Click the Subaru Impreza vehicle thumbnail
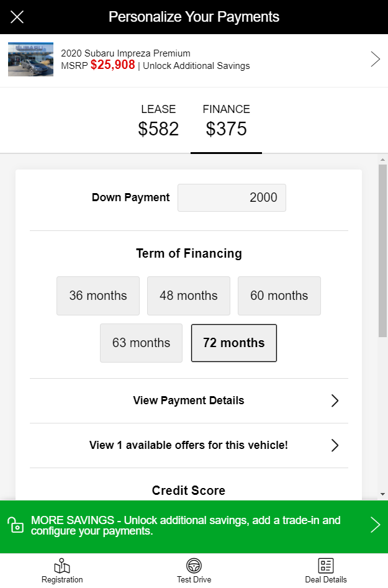Viewport: 388px width, 588px height. (x=31, y=59)
